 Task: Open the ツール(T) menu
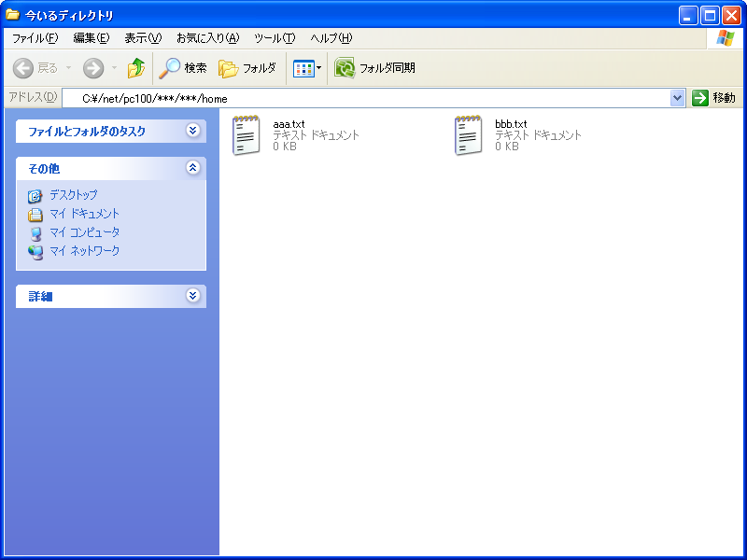point(274,38)
